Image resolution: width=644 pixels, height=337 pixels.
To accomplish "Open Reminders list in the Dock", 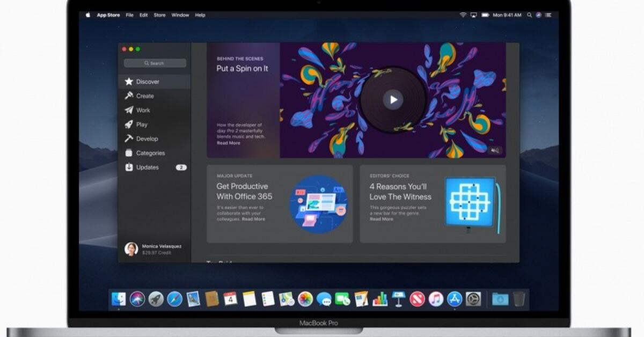I will pyautogui.click(x=268, y=299).
